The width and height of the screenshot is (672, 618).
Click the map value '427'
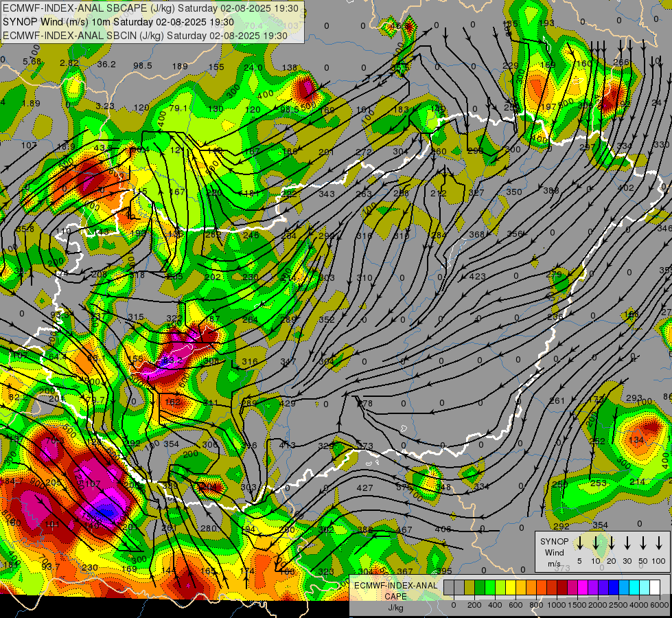[x=364, y=488]
